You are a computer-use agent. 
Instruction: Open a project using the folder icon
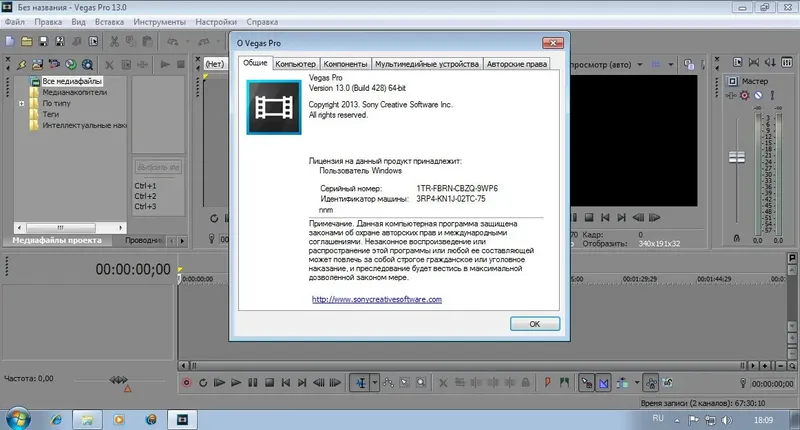pos(27,41)
